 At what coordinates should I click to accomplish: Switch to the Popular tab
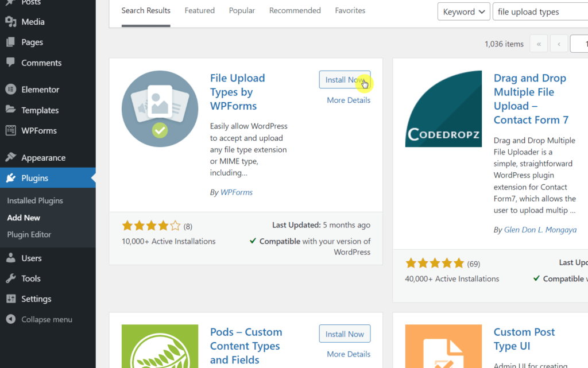click(242, 10)
